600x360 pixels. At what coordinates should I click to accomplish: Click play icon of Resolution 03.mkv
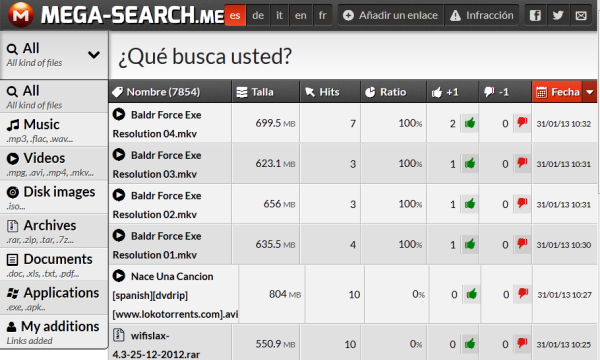tap(119, 155)
